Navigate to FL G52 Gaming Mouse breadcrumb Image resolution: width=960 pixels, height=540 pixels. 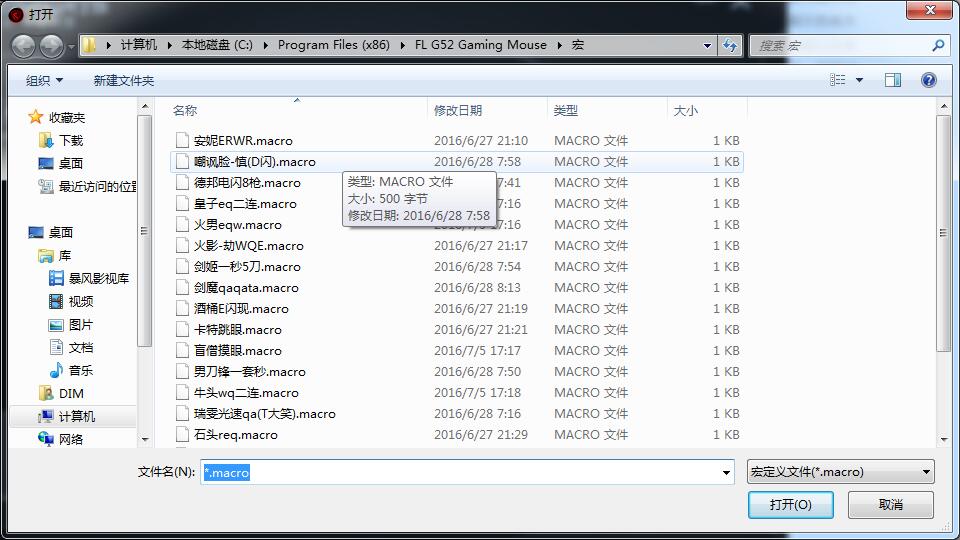click(x=481, y=45)
